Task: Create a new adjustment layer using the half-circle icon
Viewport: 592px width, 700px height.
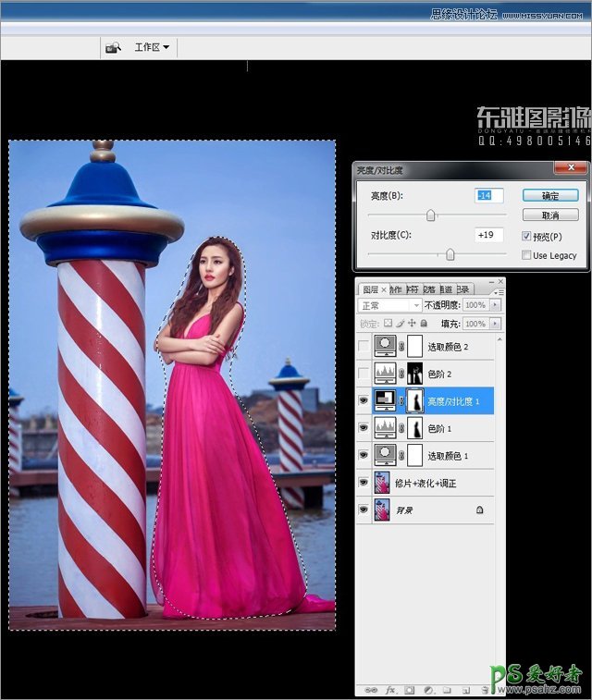Action: (x=426, y=689)
